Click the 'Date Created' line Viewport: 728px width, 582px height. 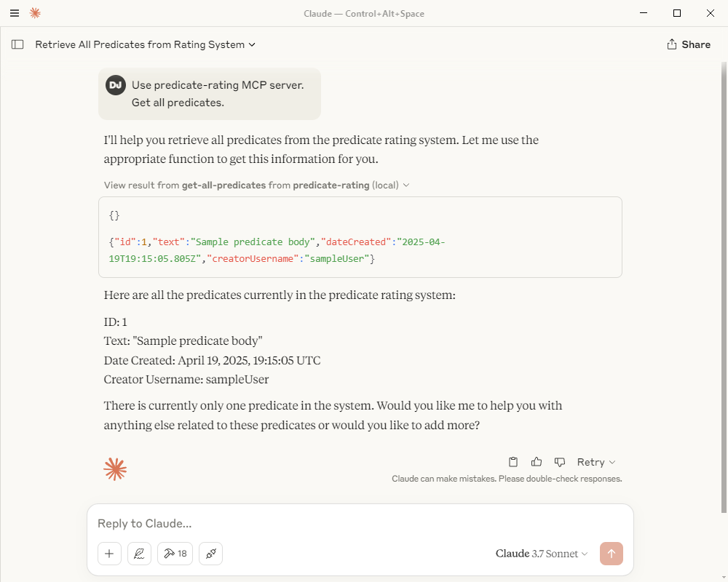pos(212,360)
